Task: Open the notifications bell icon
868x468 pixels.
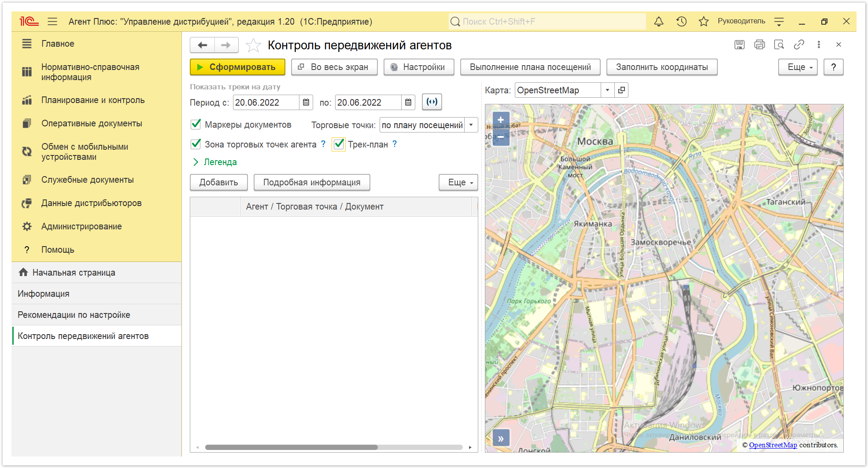Action: pyautogui.click(x=658, y=22)
